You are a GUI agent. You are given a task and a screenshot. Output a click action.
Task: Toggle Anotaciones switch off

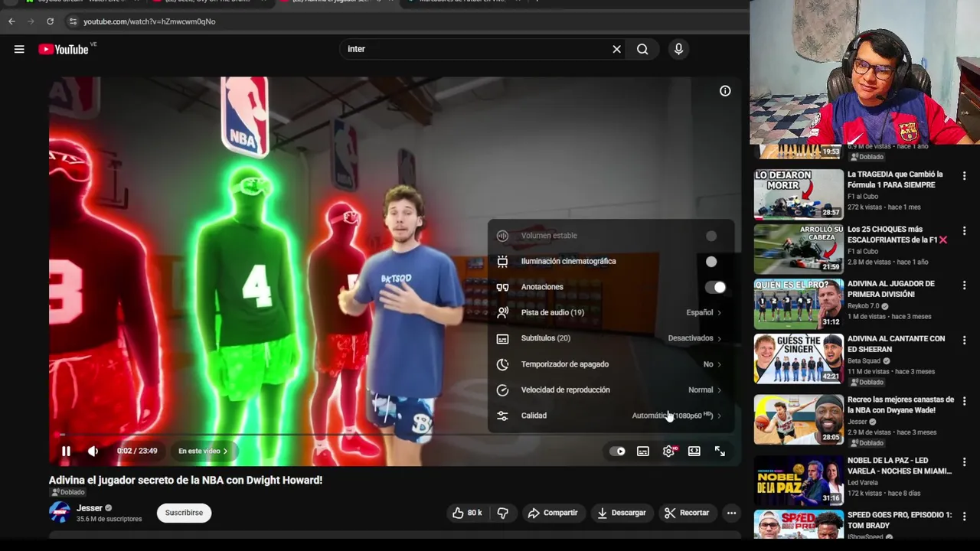(715, 287)
